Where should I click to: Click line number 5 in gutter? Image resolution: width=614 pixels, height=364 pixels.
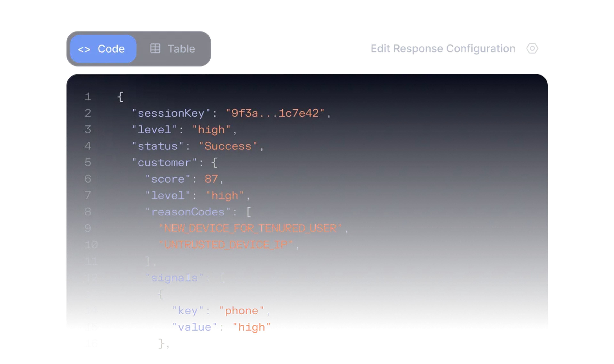point(88,162)
